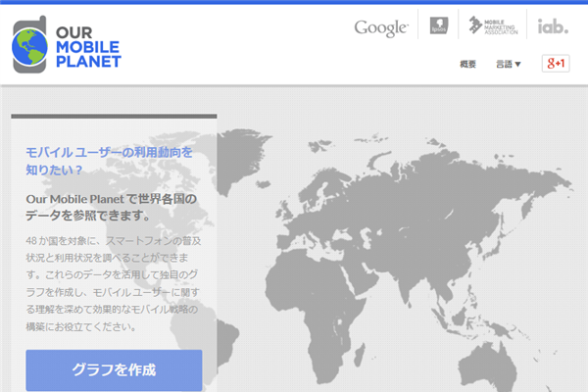Click the Our Mobile Planet globe logo

29,45
